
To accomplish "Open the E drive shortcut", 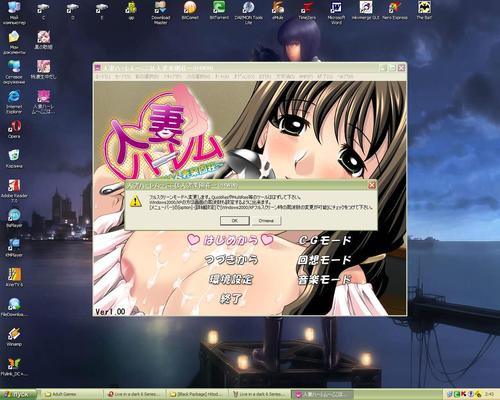I will coord(102,11).
